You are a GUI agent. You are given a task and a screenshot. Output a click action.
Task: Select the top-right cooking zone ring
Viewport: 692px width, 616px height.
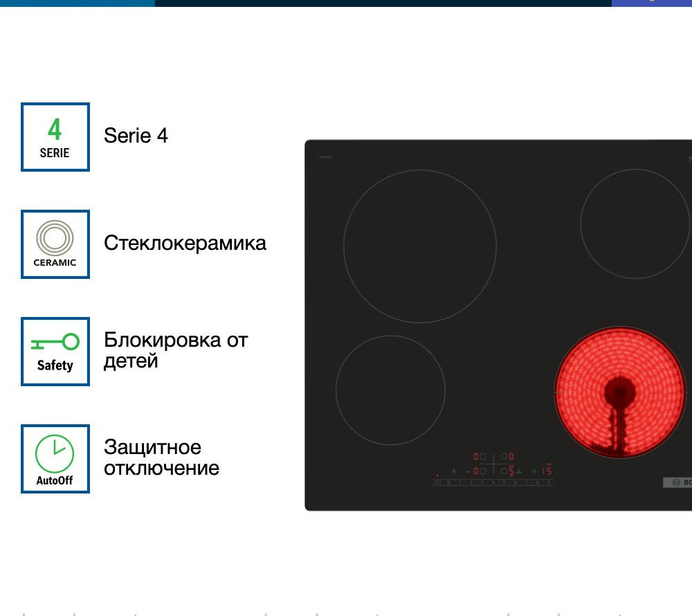tap(635, 224)
